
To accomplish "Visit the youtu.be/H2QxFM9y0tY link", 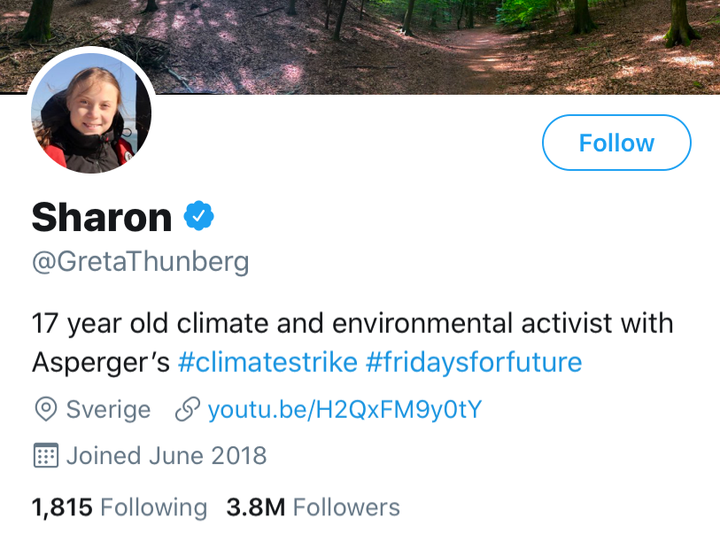I will [x=345, y=409].
